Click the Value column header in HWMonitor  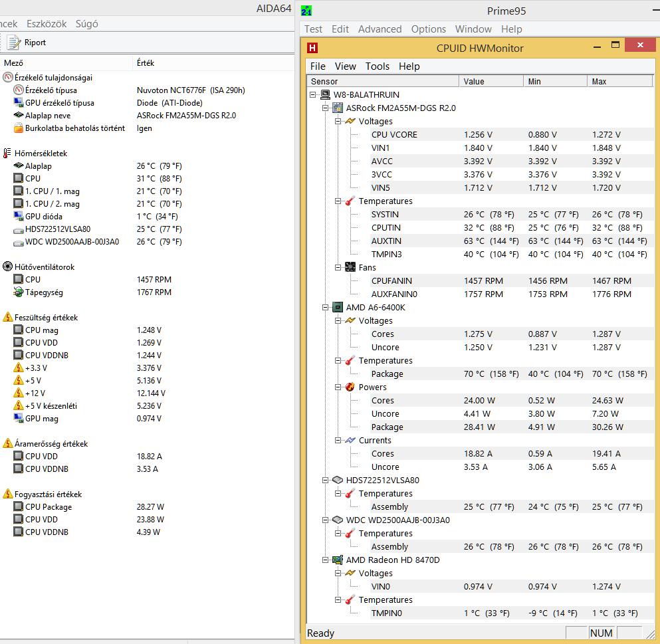tap(491, 81)
